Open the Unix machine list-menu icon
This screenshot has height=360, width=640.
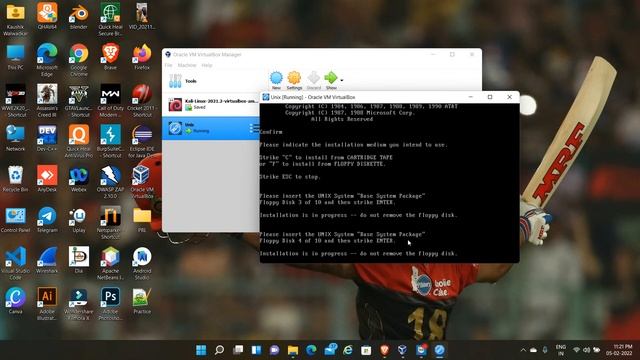(254, 128)
